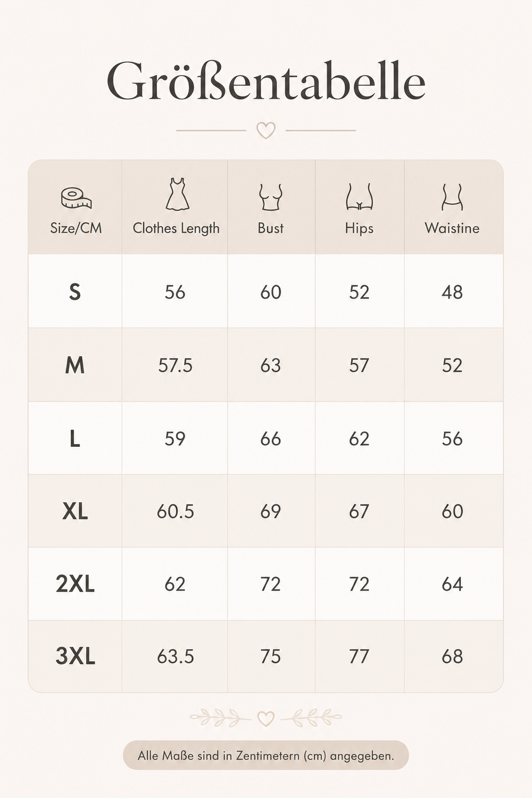Viewport: 532px width, 798px height.
Task: Click the 3XL size row label
Action: coord(75,656)
